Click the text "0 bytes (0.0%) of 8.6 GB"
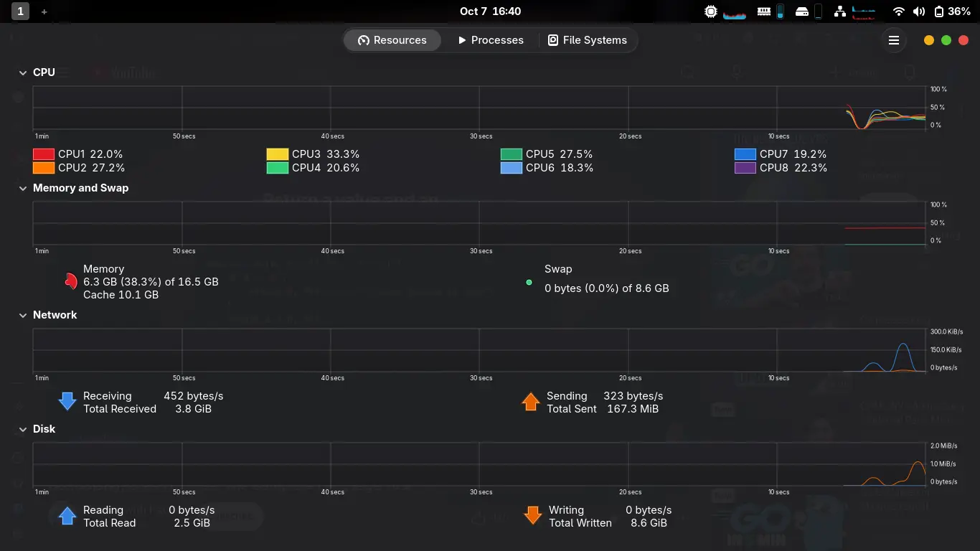 [x=607, y=288]
